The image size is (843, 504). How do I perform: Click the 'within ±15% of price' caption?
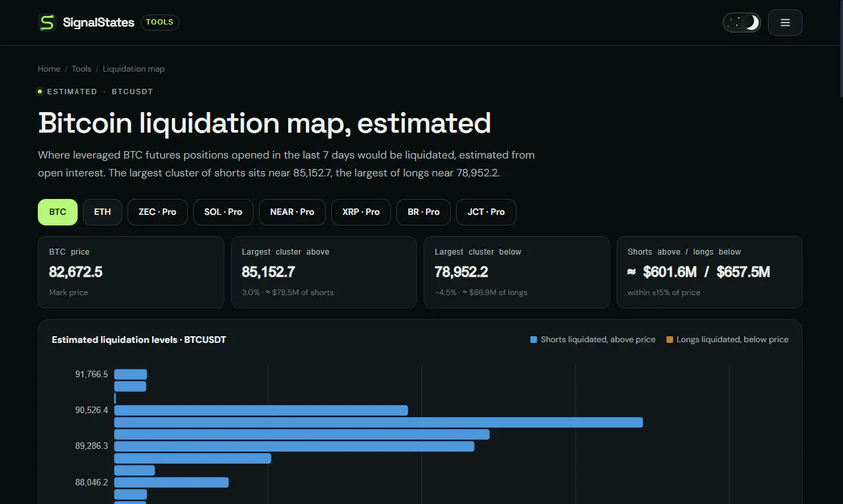(664, 292)
